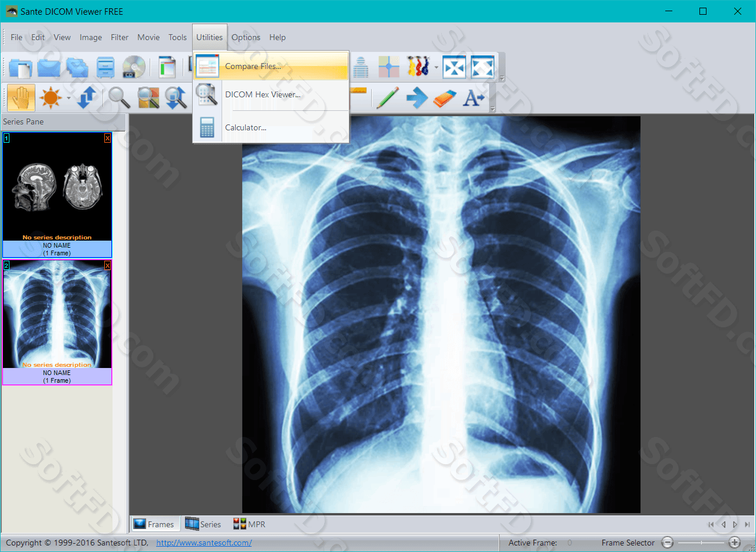
Task: Close the open Utilities menu header
Action: point(210,37)
